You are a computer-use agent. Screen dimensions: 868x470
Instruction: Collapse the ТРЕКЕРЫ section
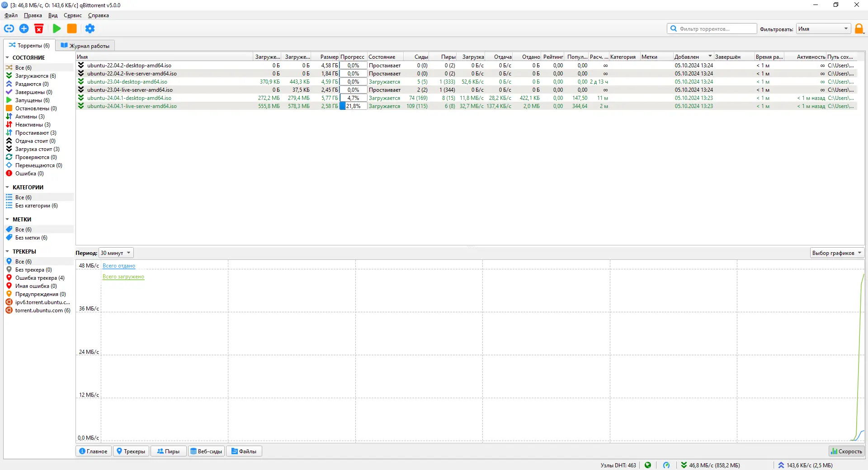point(7,252)
